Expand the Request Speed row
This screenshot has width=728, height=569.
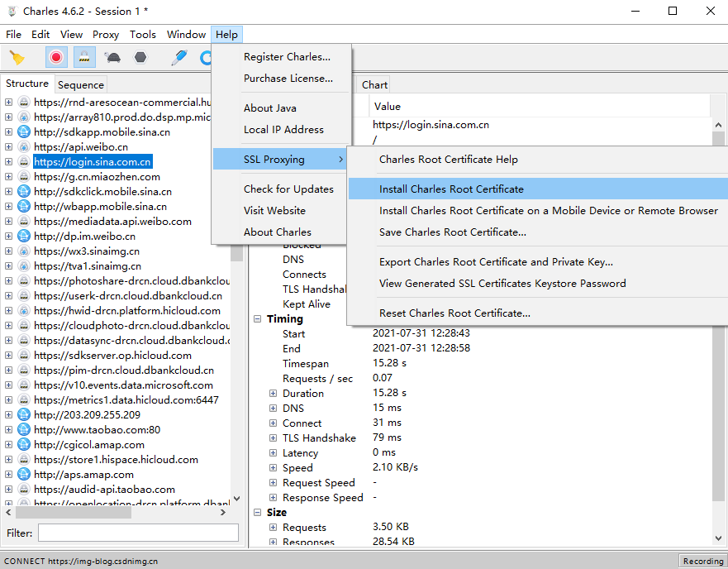(273, 482)
